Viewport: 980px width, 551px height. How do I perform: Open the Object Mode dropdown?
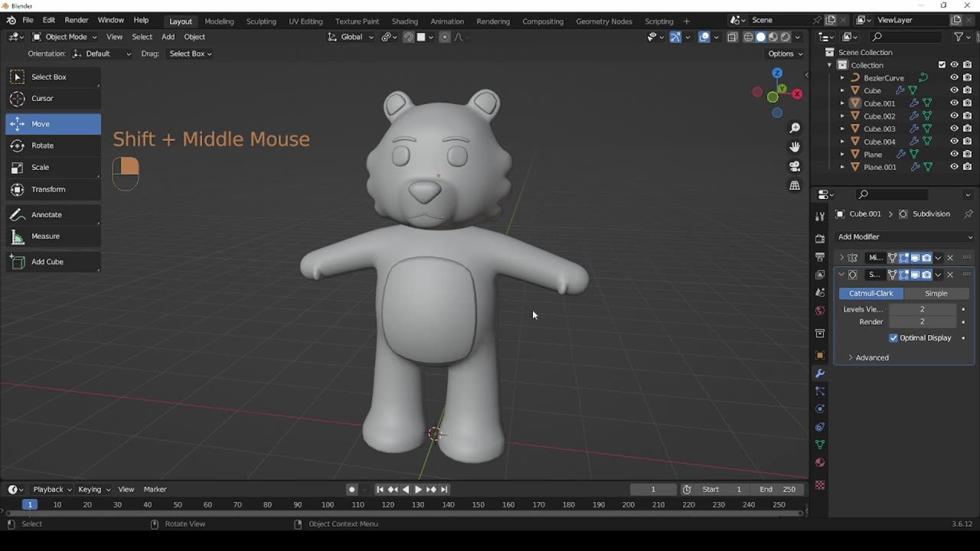point(64,37)
